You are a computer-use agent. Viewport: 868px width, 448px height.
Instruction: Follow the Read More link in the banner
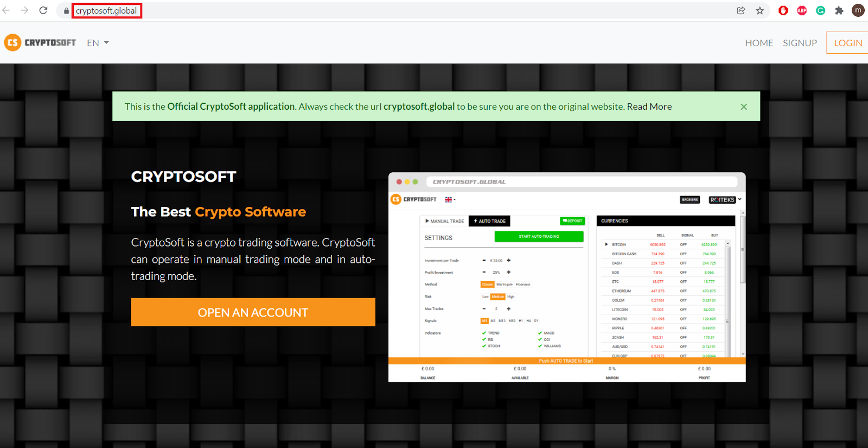tap(649, 106)
